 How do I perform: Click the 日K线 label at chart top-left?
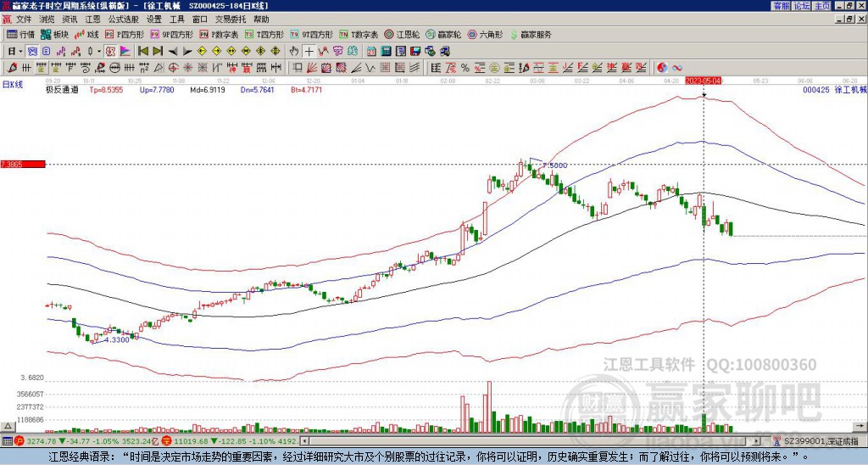click(x=12, y=85)
